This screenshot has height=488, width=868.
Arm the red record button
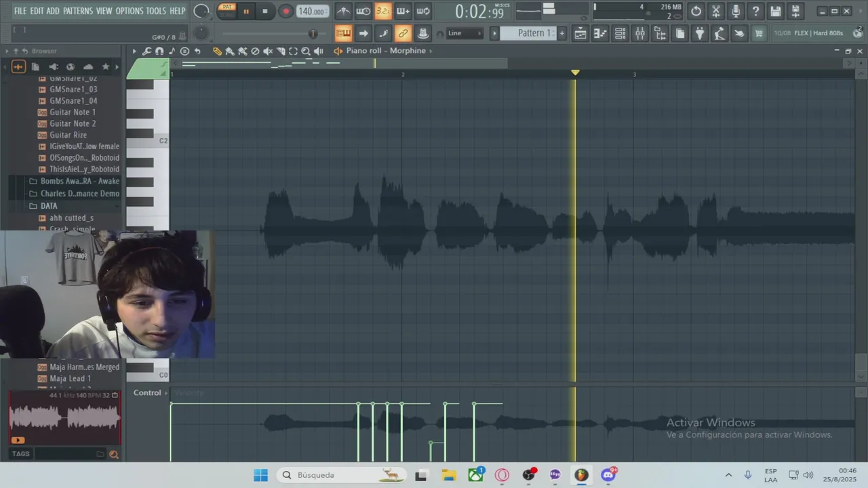[x=286, y=11]
